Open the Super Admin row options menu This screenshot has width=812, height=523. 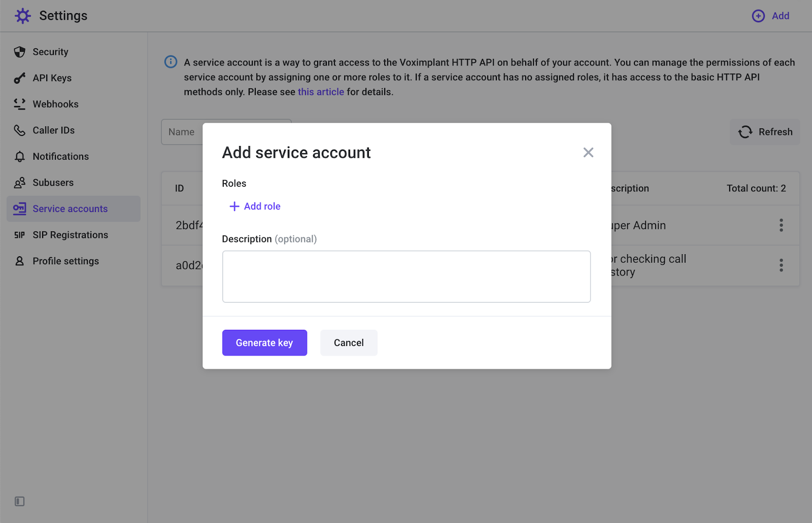[x=781, y=225]
